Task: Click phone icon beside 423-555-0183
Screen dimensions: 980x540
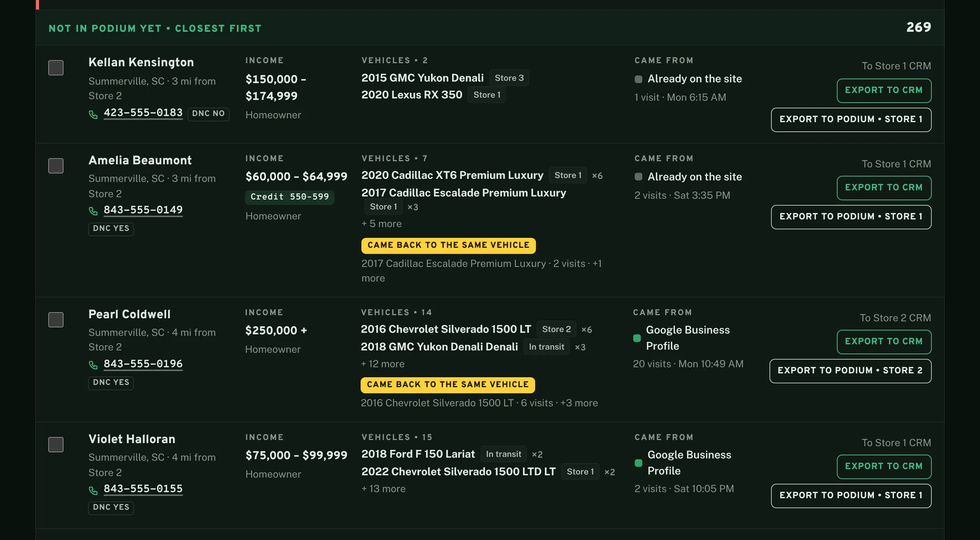Action: (x=93, y=115)
